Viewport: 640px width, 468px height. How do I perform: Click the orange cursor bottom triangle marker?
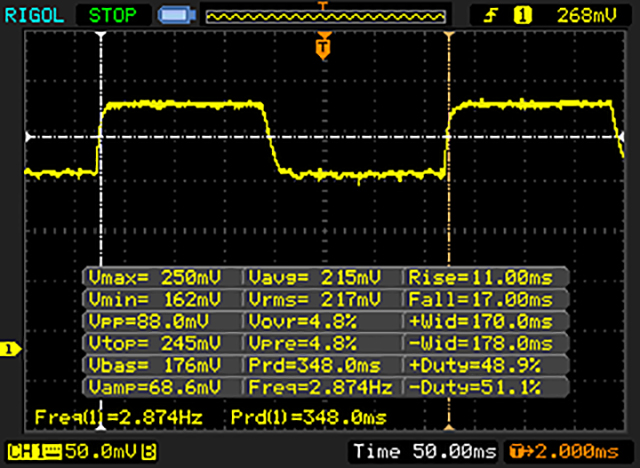pos(449,427)
